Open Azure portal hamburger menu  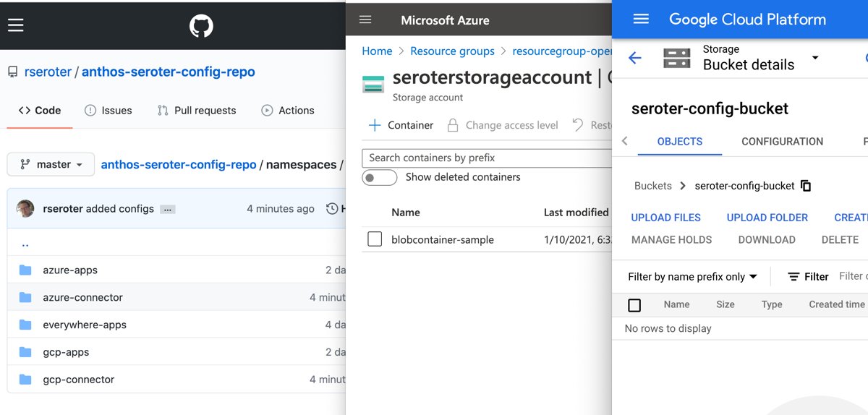click(x=365, y=20)
